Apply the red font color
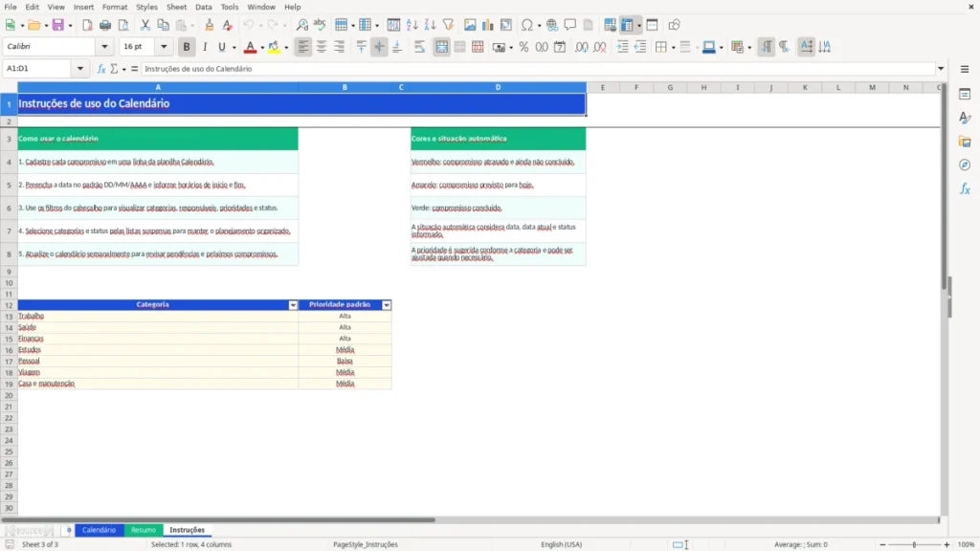The width and height of the screenshot is (980, 551). coord(250,47)
